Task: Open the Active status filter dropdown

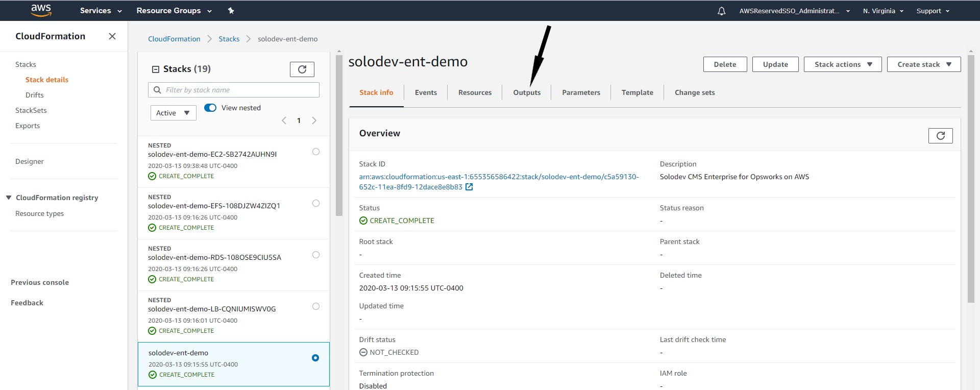Action: (x=173, y=113)
